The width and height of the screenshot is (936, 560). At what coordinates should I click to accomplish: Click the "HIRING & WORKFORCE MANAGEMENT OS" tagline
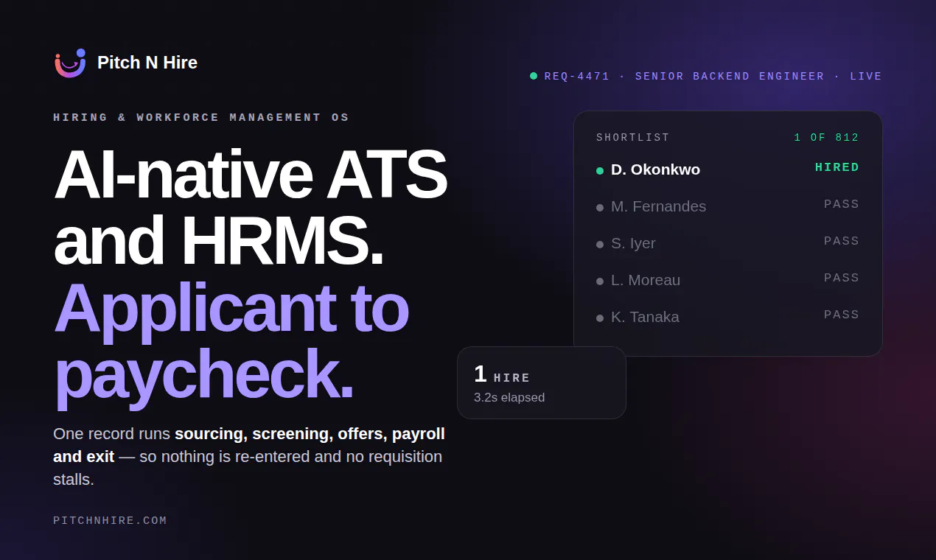(x=201, y=117)
